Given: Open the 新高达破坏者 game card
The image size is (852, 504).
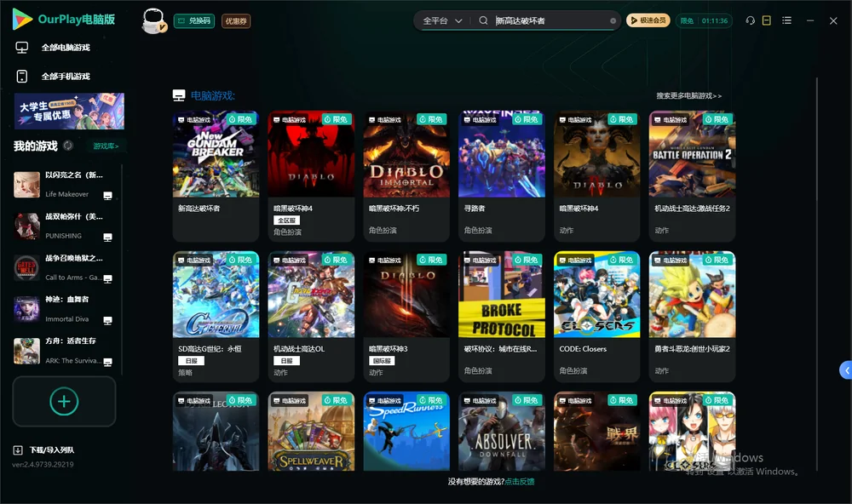Looking at the screenshot, I should pyautogui.click(x=216, y=176).
